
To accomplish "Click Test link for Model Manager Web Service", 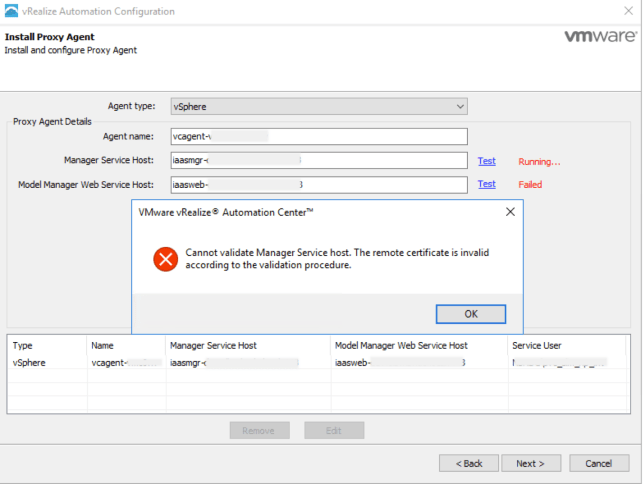I will [487, 184].
